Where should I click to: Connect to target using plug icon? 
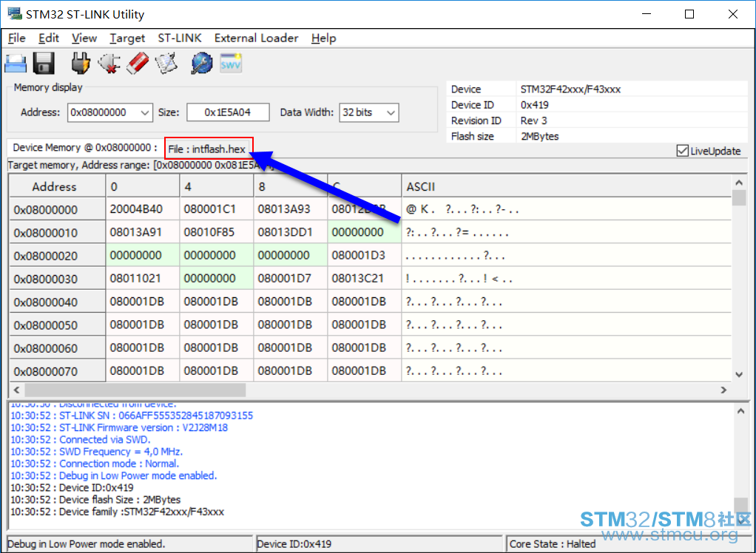(81, 63)
